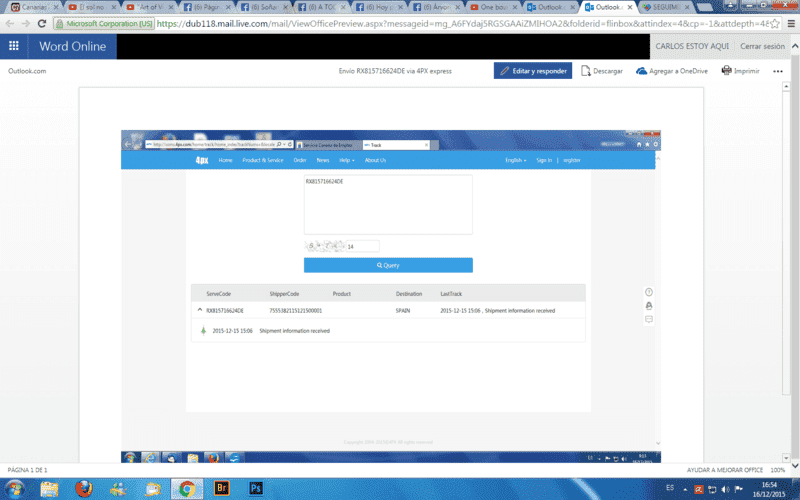
Task: Click Editar y responder button
Action: click(x=533, y=71)
